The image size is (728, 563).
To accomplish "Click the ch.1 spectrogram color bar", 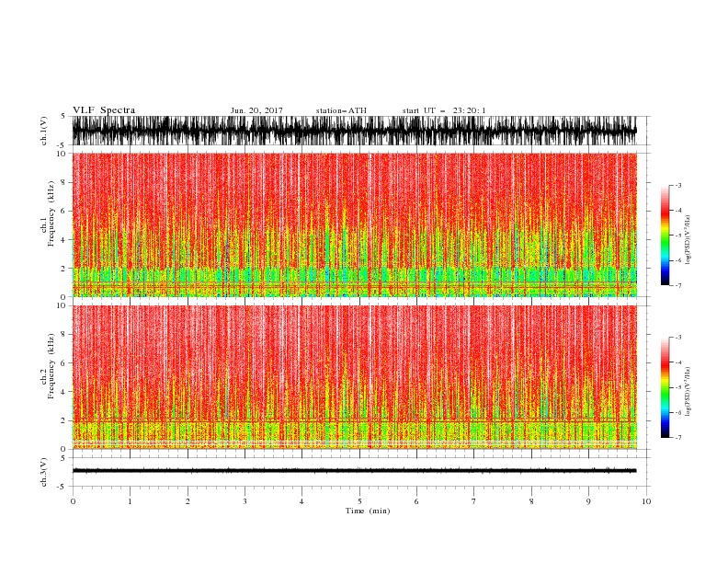I will click(x=665, y=236).
